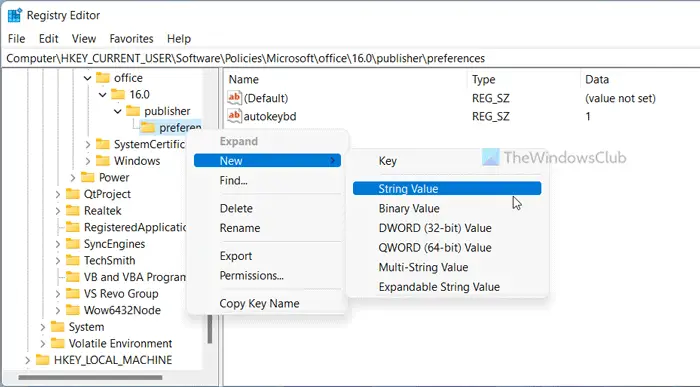Screen dimensions: 700x387
Task: Select String Value in submenu
Action: 447,188
